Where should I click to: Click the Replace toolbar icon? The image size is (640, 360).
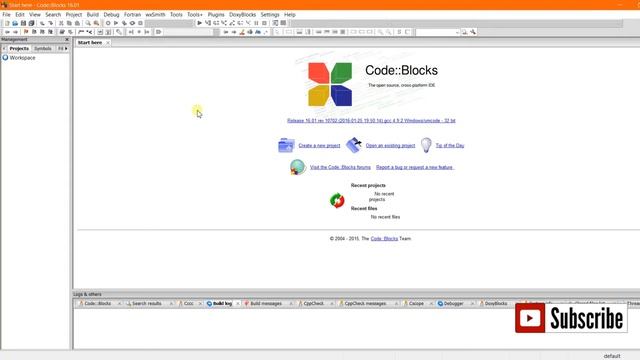pos(96,23)
